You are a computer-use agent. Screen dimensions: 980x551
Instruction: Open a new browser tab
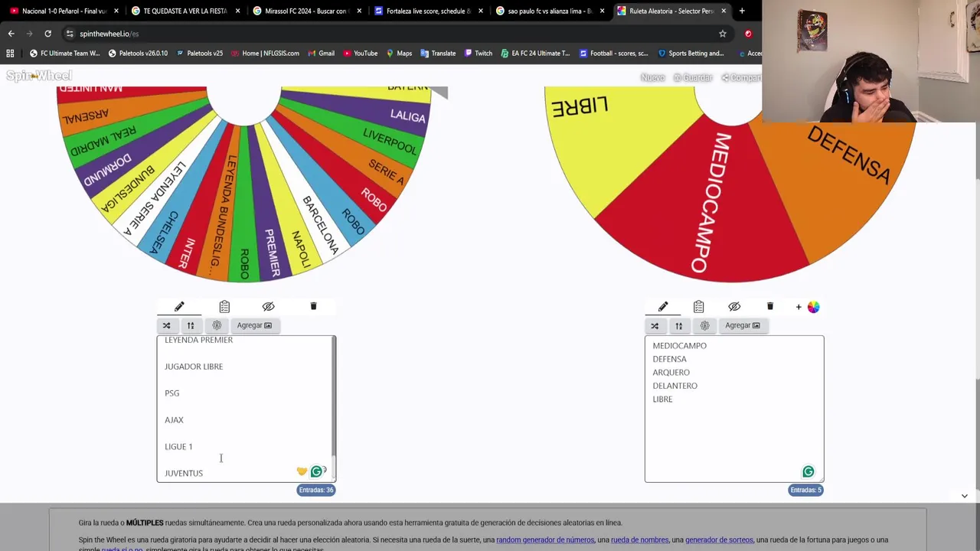coord(742,11)
